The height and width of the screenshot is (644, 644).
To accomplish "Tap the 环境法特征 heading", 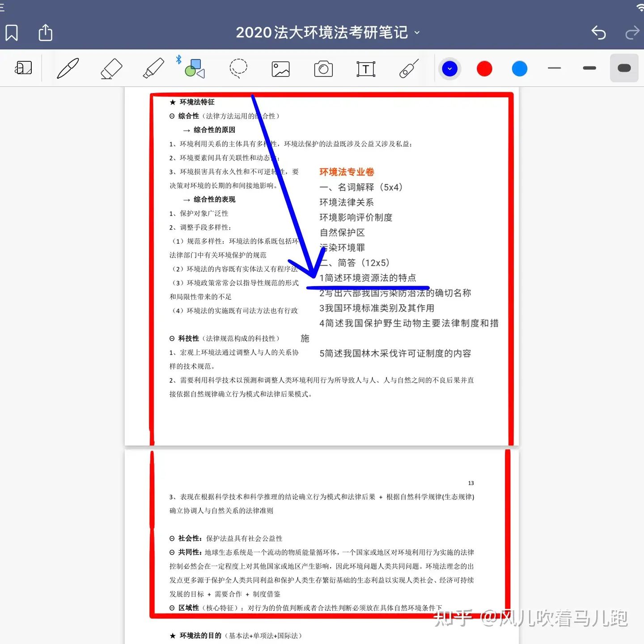I will pyautogui.click(x=197, y=102).
